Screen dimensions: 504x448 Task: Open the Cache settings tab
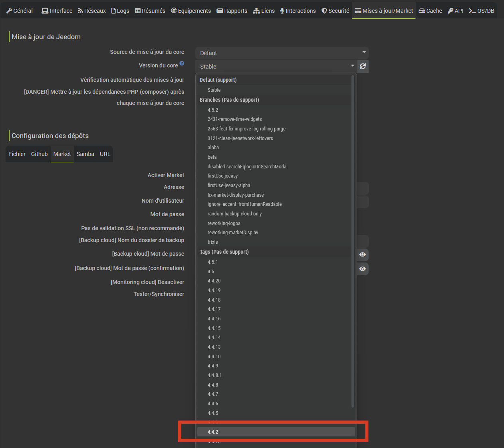pos(430,11)
